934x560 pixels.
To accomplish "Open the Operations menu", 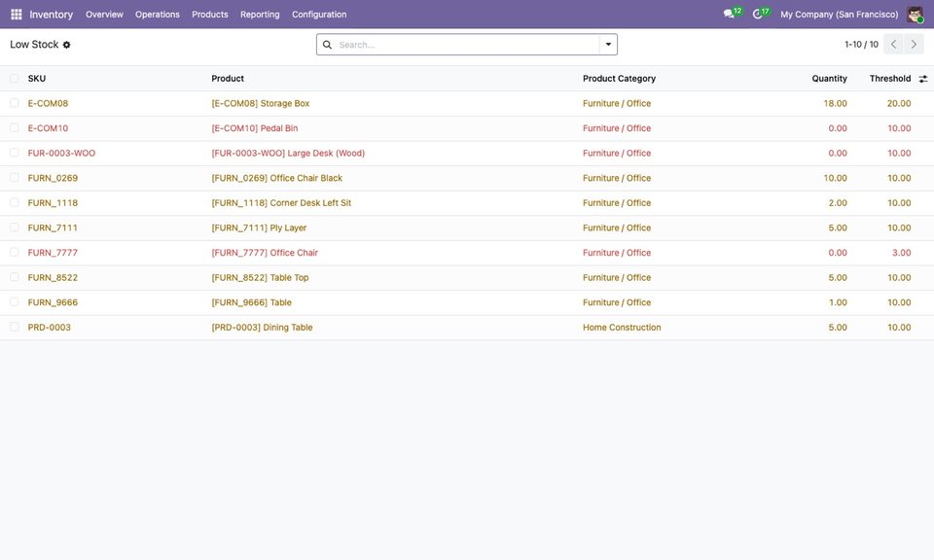I will click(158, 15).
